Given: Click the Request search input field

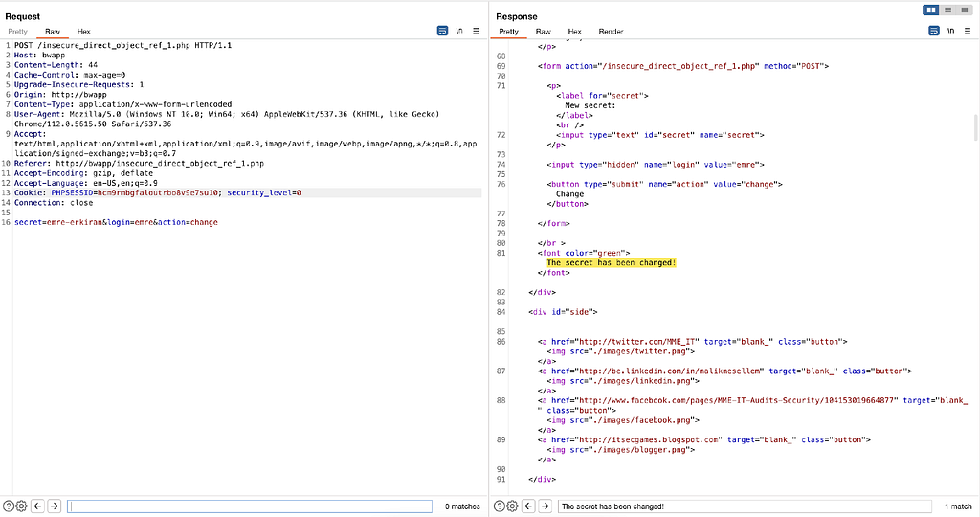Looking at the screenshot, I should point(251,506).
